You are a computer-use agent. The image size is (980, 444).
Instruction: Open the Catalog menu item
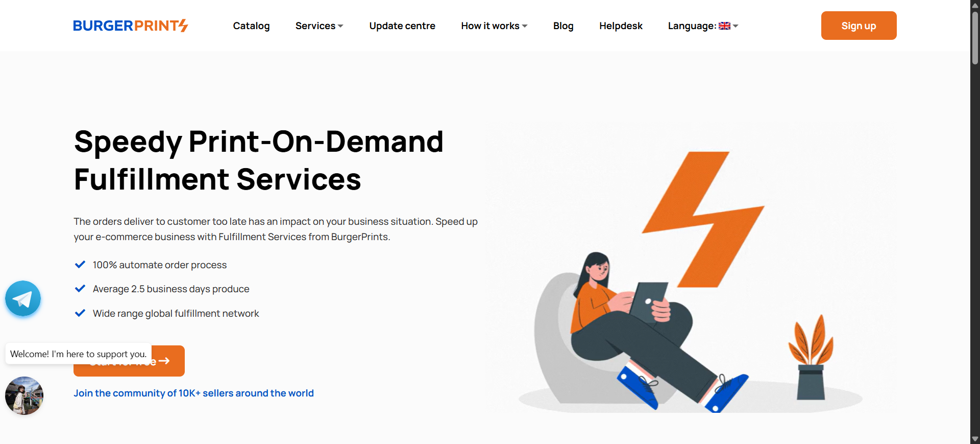(251, 26)
